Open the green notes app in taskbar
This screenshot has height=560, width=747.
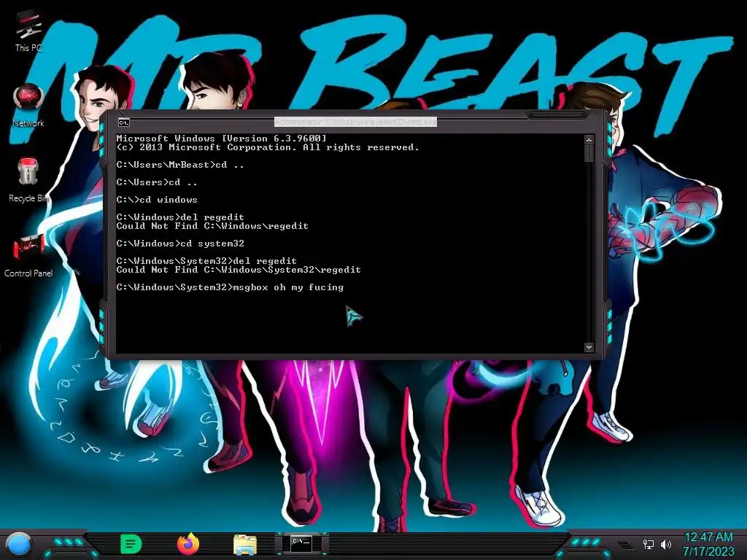131,544
